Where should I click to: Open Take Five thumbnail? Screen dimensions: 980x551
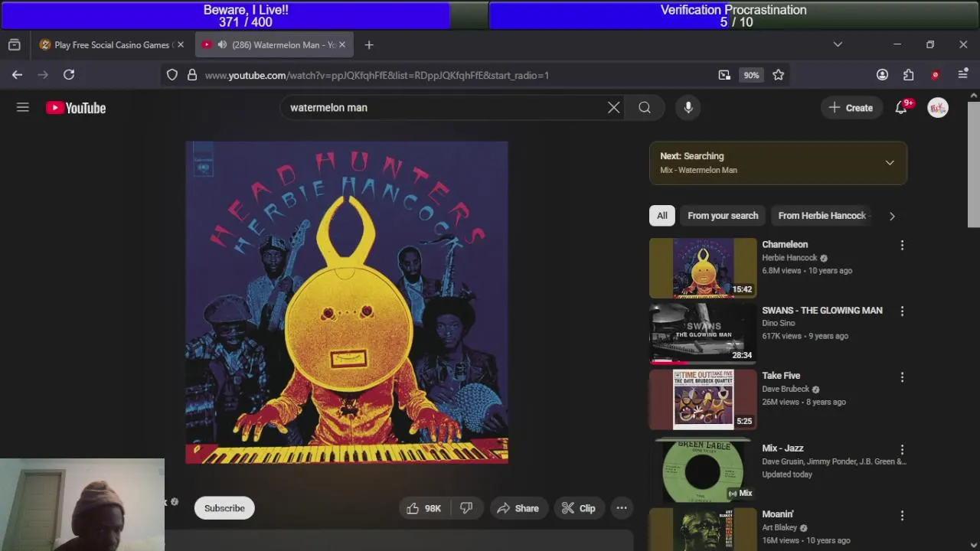point(703,399)
